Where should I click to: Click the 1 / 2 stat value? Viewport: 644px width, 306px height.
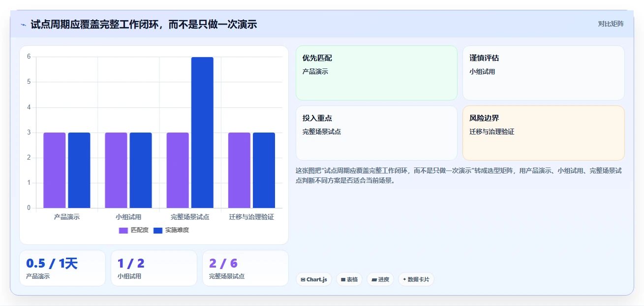(131, 264)
